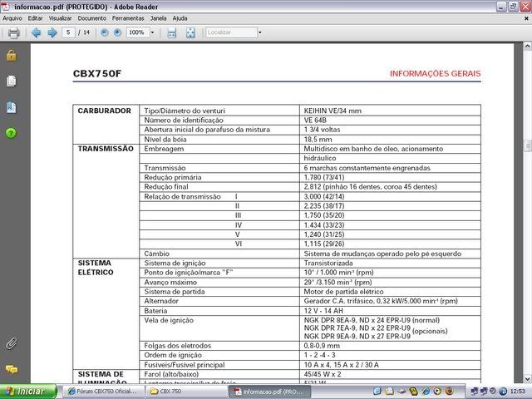Viewport: 532px width, 399px height.
Task: Click the first system tray icon left of the clock
Action: click(x=475, y=392)
